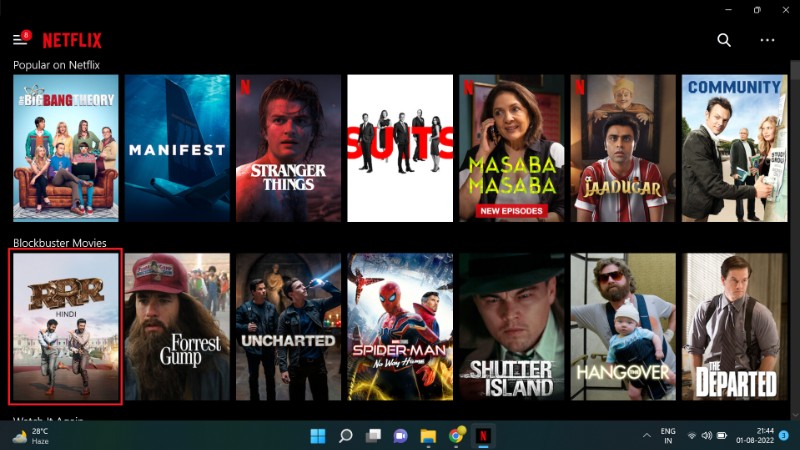Open the Suits show poster
Screen dimensions: 800x450
(400, 148)
